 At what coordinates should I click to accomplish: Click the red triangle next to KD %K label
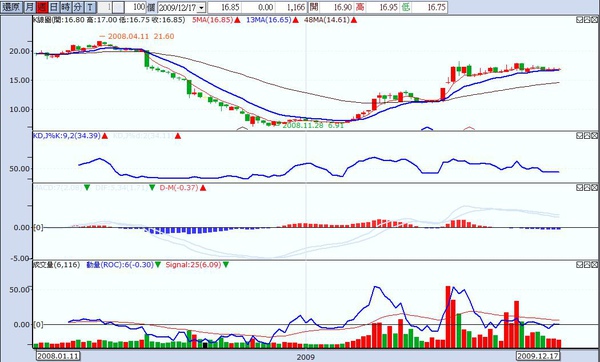(x=105, y=136)
